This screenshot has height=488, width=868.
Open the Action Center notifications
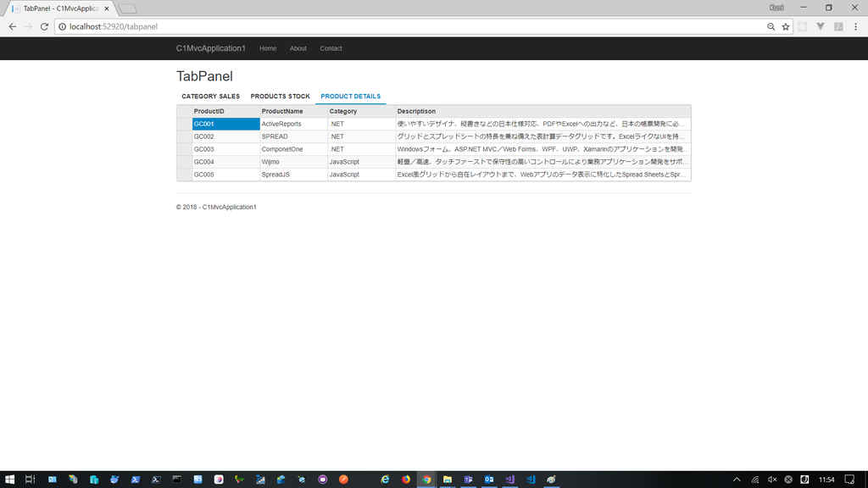[x=849, y=480]
